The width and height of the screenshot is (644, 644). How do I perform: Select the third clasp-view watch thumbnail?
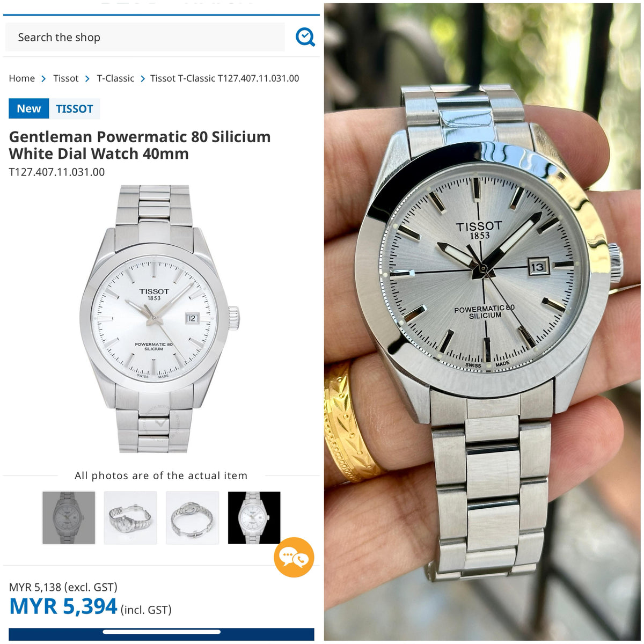192,518
